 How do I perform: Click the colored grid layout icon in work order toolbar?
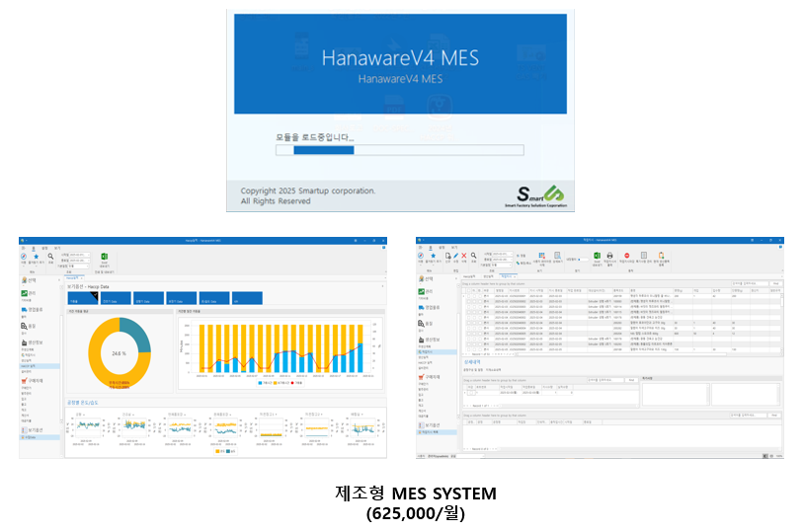(541, 255)
